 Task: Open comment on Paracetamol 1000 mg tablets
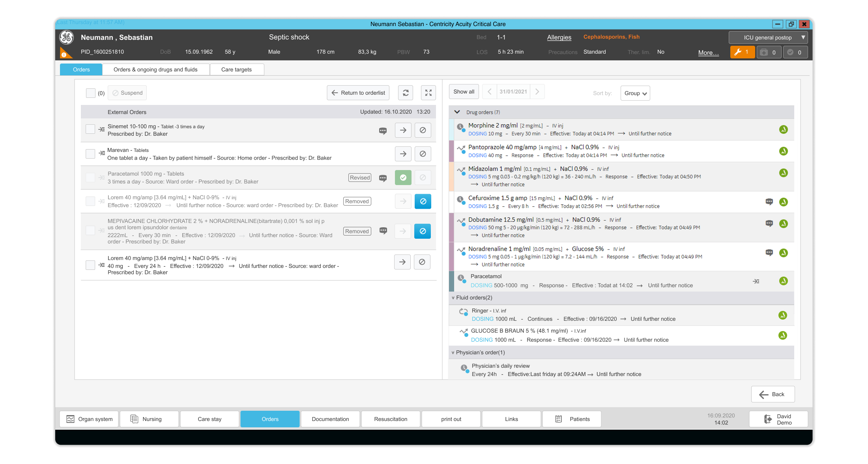tap(383, 178)
